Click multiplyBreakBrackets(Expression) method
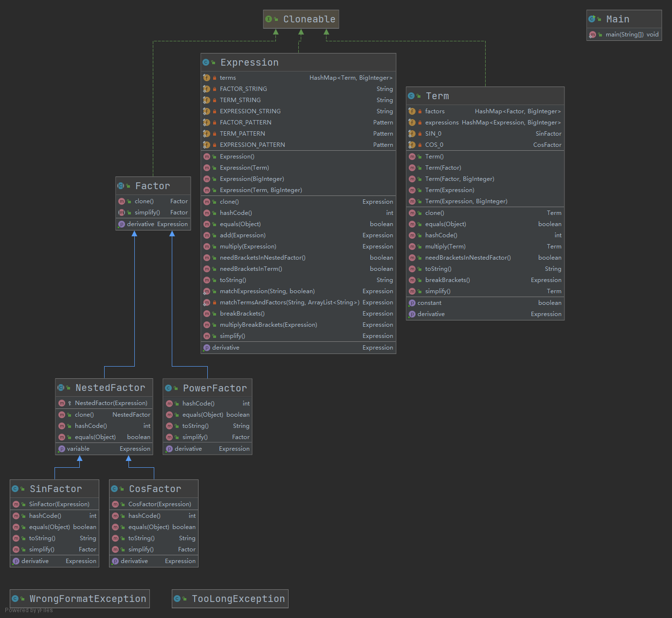 point(298,325)
